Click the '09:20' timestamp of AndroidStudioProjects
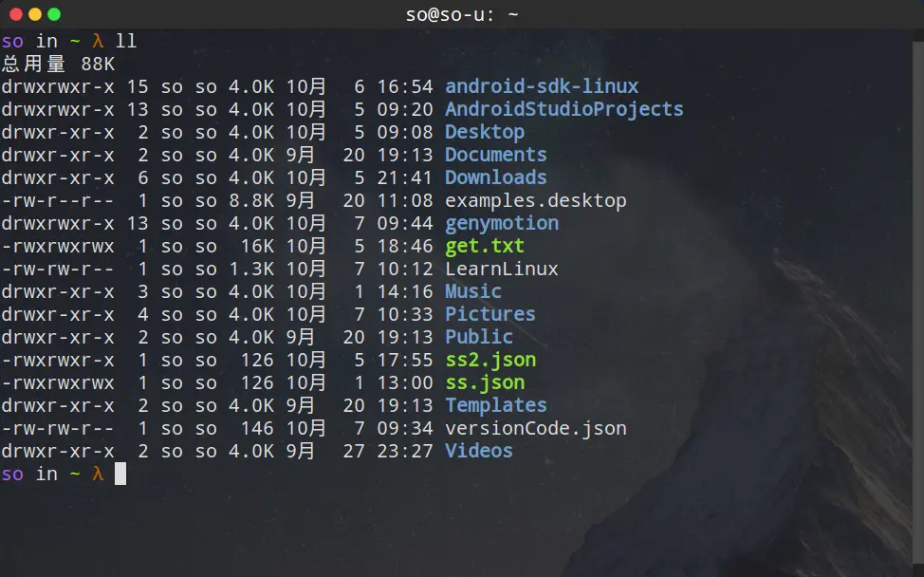Image resolution: width=924 pixels, height=577 pixels. pos(405,110)
